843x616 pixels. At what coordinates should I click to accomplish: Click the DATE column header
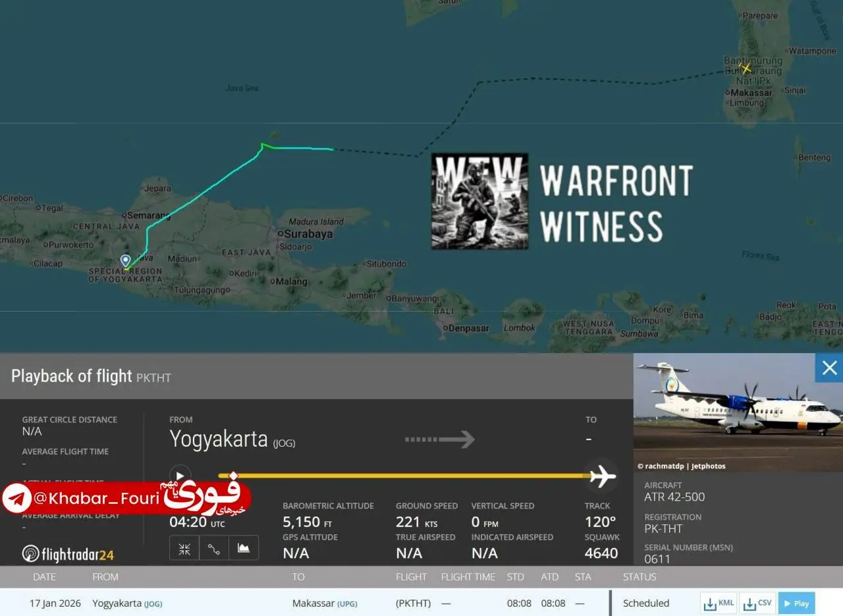click(x=45, y=576)
